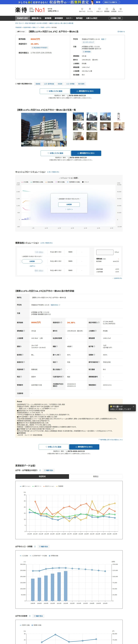Open 楽待新聞 navigation menu
Viewport: 138px width, 644px height.
click(48, 18)
